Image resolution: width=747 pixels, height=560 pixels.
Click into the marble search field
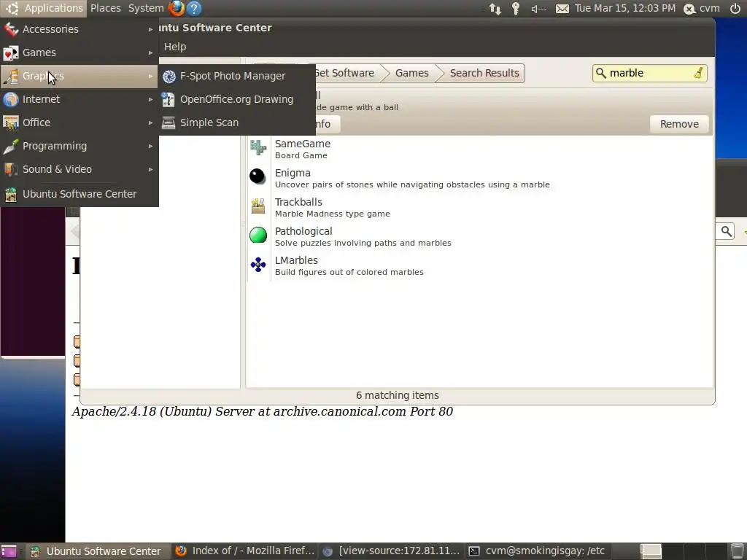point(650,73)
